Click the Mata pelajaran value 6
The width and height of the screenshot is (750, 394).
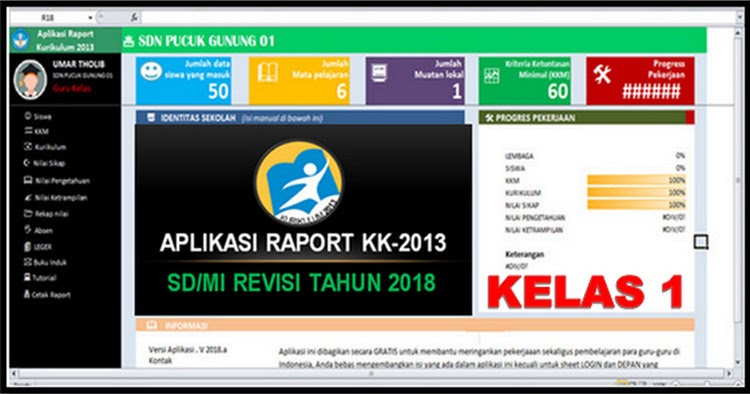coord(342,91)
